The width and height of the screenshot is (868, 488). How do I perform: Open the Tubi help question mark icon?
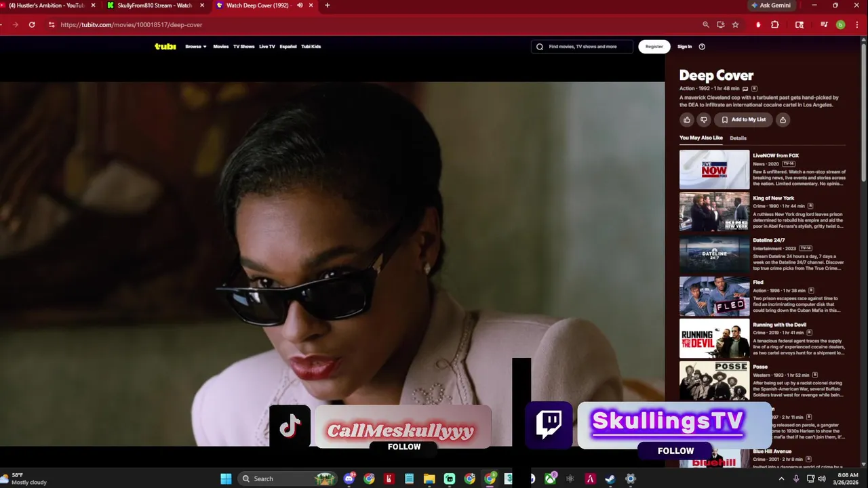click(702, 47)
